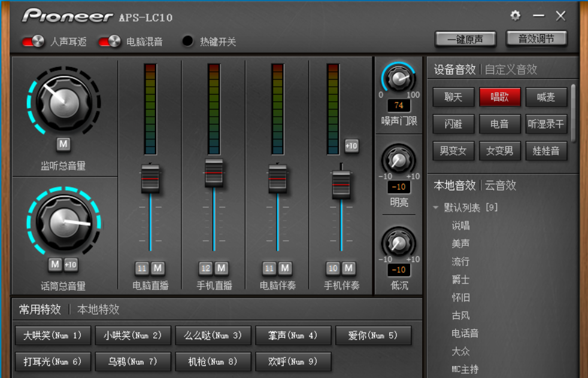This screenshot has width=588, height=378.
Task: Switch to 本地音效 tab
Action: tap(454, 185)
